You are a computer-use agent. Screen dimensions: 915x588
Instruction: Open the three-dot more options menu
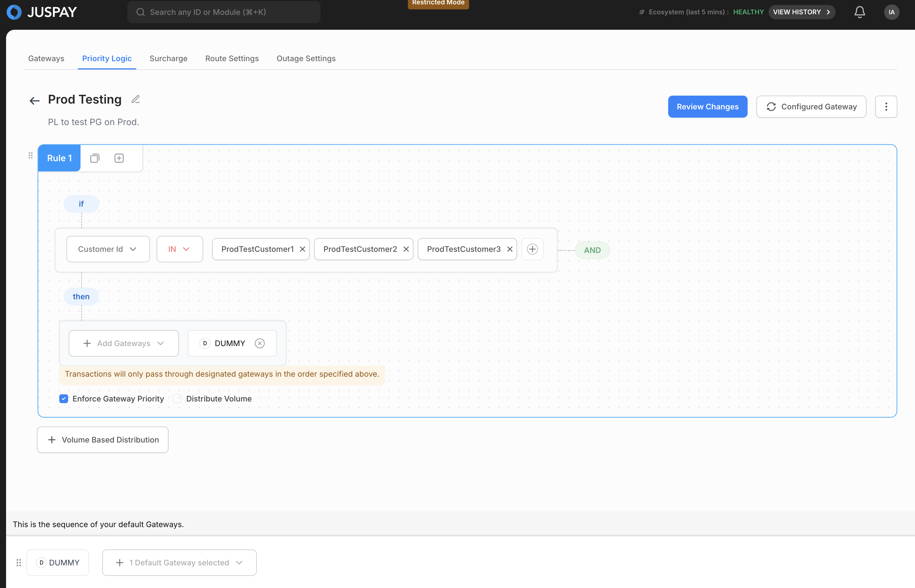coord(886,107)
